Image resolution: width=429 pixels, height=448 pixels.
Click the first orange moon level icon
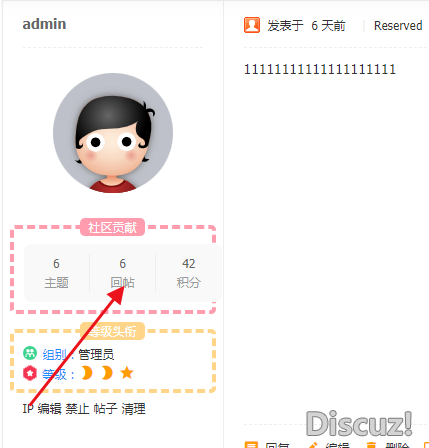tap(87, 373)
